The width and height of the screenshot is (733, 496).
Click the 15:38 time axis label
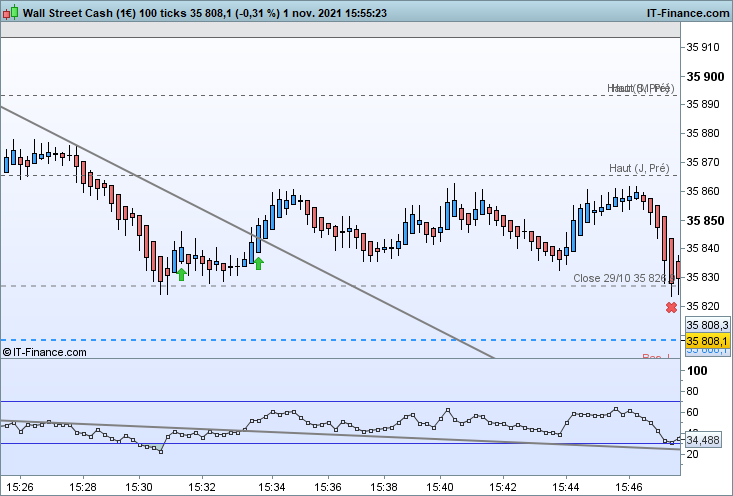pos(384,487)
